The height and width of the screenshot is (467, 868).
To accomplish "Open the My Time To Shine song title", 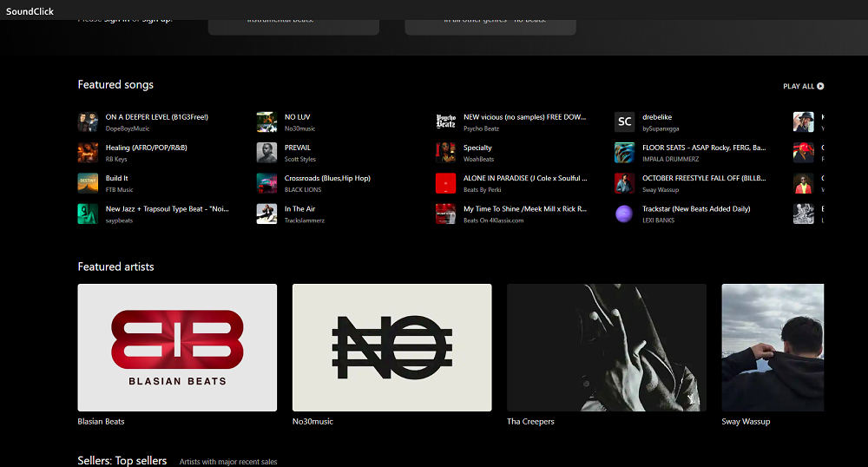I will [x=525, y=209].
